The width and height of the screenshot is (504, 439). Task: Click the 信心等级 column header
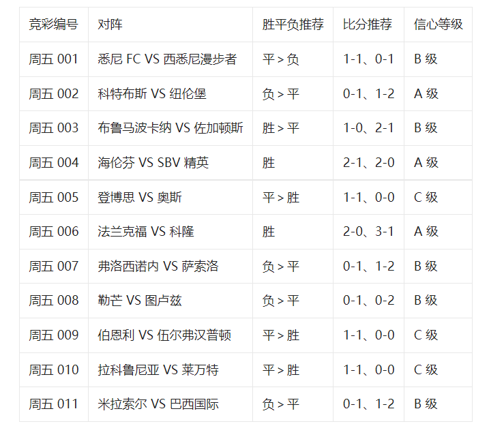click(438, 25)
